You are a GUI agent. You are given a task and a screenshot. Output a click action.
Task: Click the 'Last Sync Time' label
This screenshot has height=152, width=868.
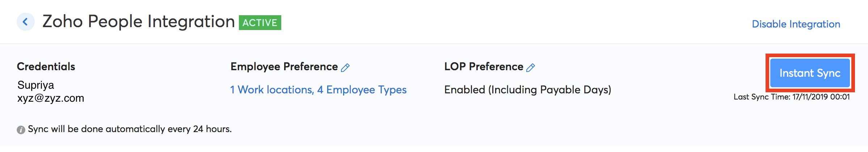point(762,97)
